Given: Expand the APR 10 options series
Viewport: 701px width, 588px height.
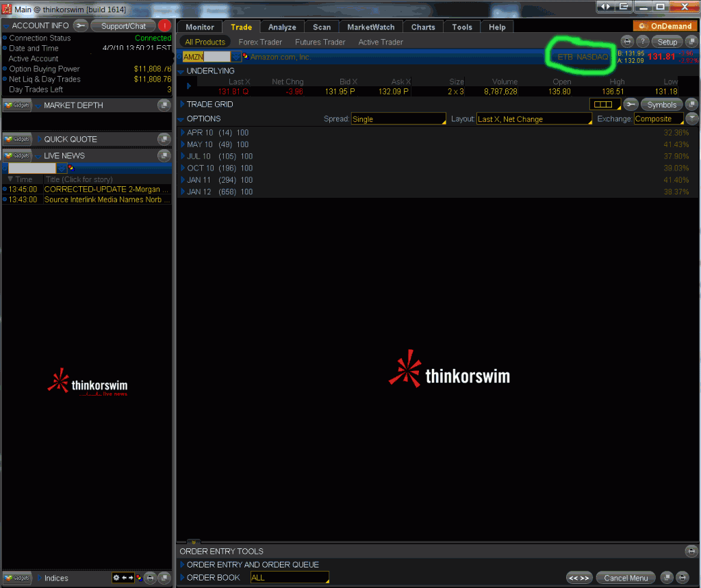Looking at the screenshot, I should 183,133.
